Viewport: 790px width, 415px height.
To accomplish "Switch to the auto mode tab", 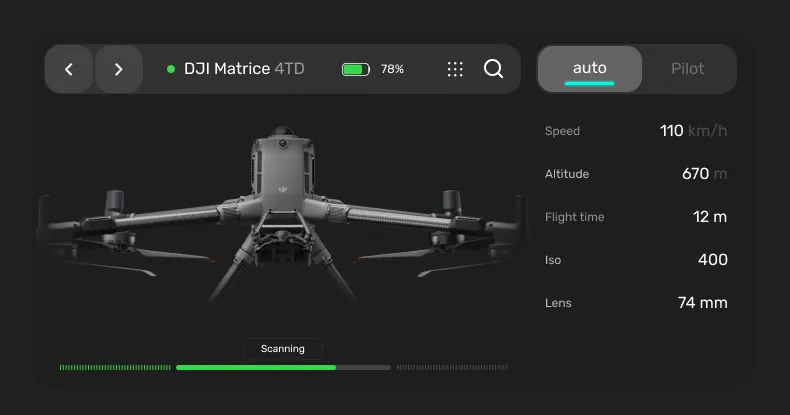I will tap(589, 69).
